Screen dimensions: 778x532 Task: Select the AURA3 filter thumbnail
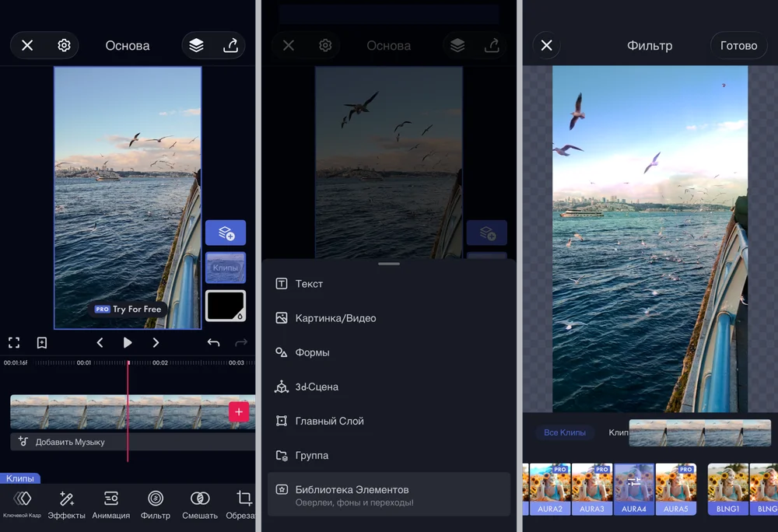[x=592, y=488]
